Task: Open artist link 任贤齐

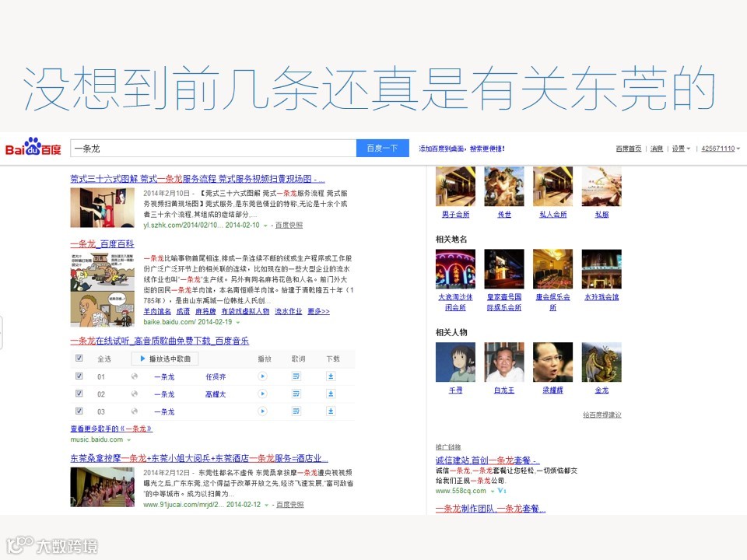Action: pyautogui.click(x=216, y=376)
